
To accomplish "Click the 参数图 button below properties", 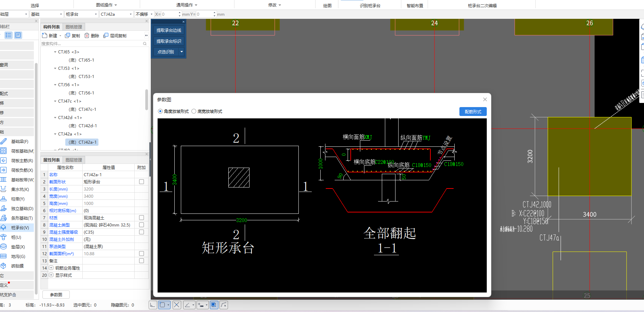I will coord(56,295).
